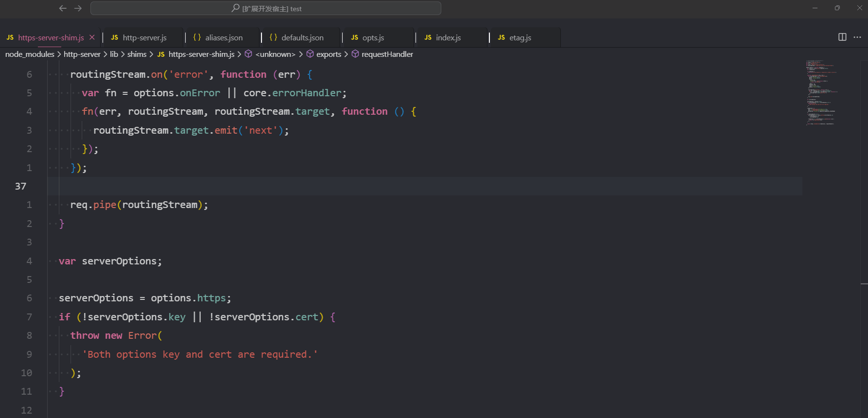This screenshot has width=868, height=418.
Task: Click the braces icon on aliases.json tab
Action: tap(197, 37)
